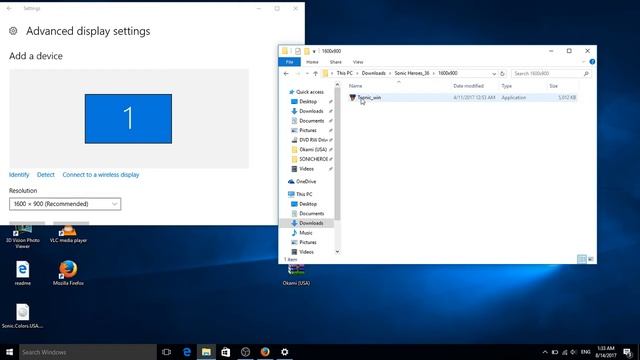Select Documents under Quick access

[x=311, y=121]
